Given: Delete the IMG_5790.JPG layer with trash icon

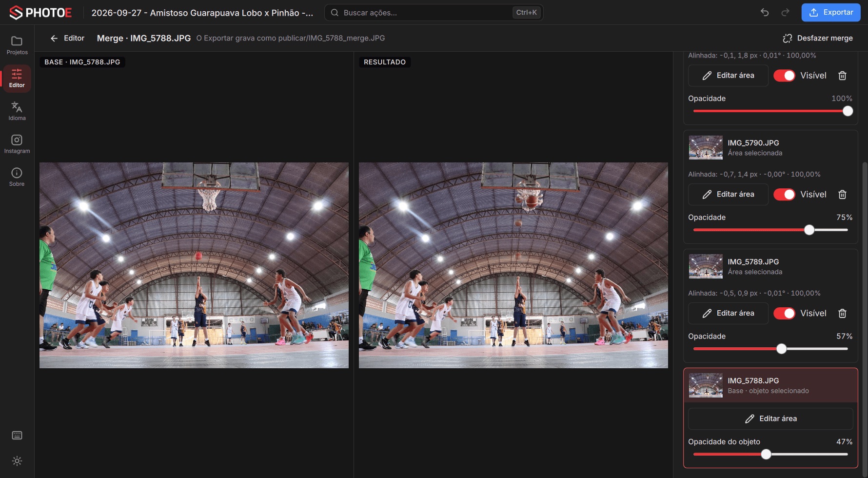Looking at the screenshot, I should (x=842, y=195).
